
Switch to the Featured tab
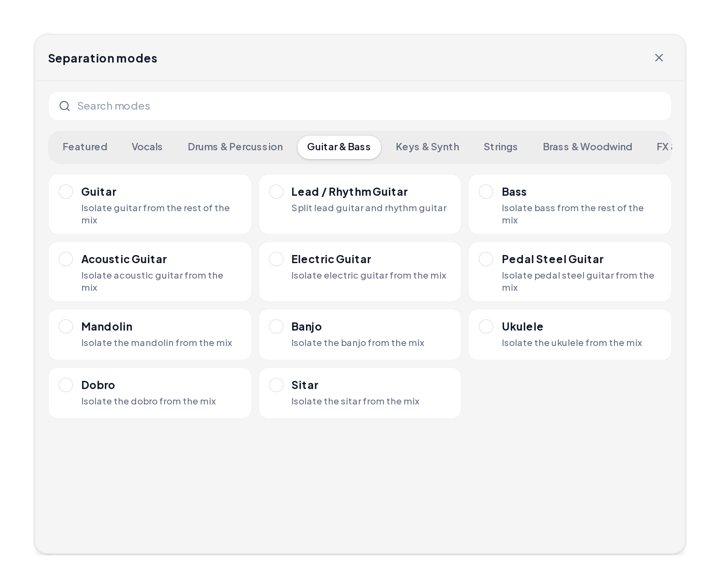(x=85, y=147)
